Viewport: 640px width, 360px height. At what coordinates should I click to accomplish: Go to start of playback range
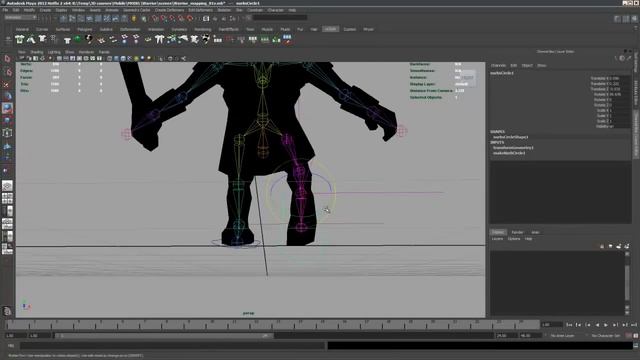coord(569,325)
